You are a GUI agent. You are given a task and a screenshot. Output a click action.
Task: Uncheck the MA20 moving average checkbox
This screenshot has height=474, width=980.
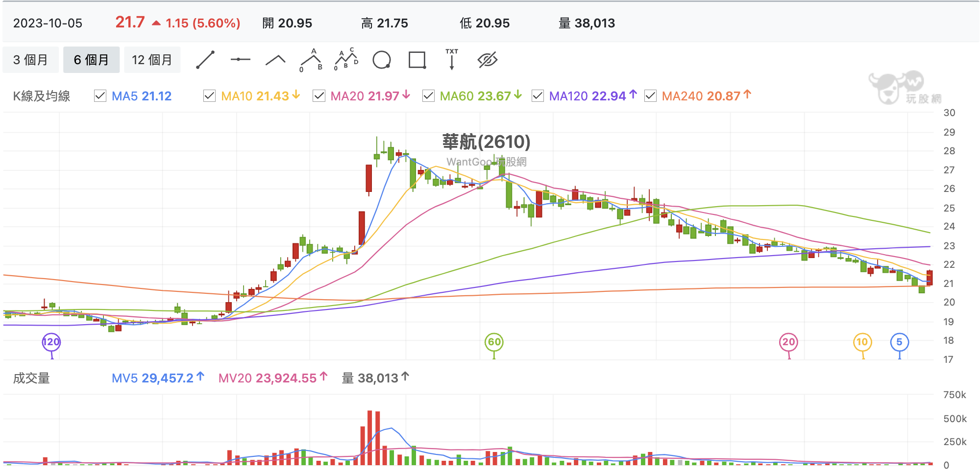(319, 96)
